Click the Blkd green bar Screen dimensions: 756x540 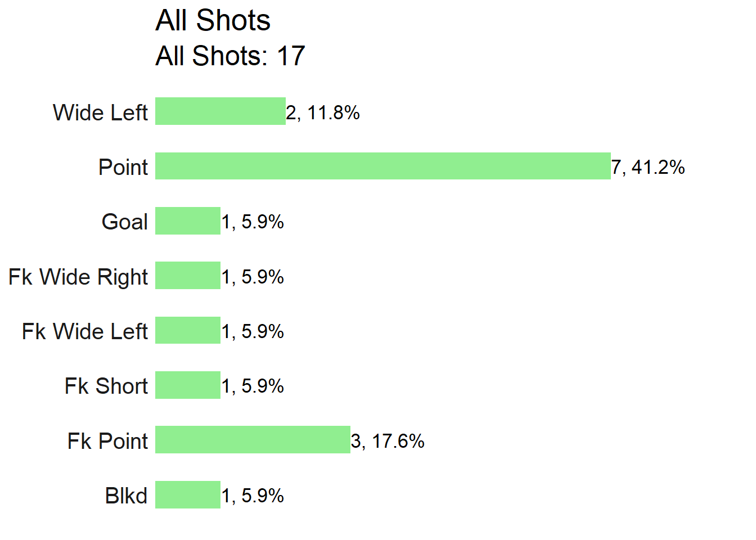(188, 494)
